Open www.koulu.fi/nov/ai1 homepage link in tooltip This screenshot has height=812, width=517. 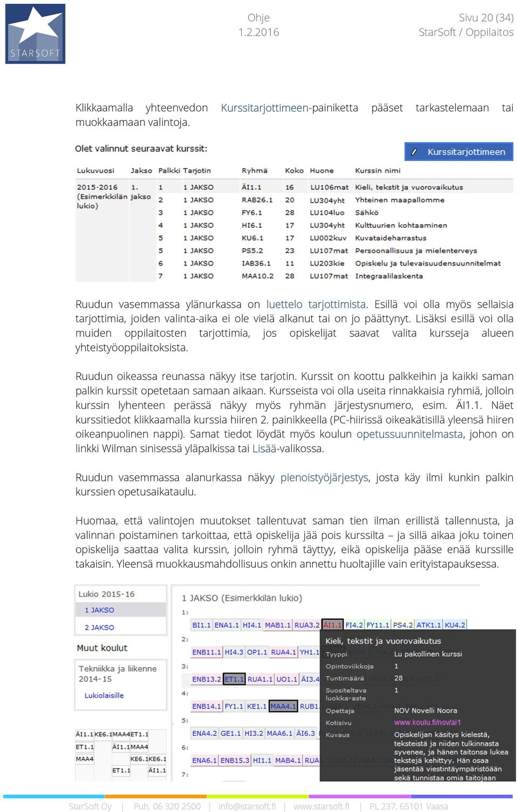click(427, 722)
